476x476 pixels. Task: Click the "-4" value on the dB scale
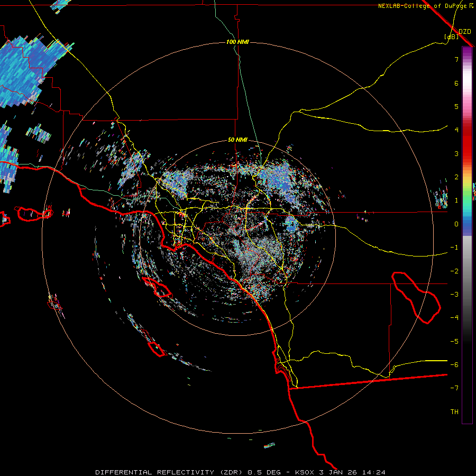pos(454,318)
